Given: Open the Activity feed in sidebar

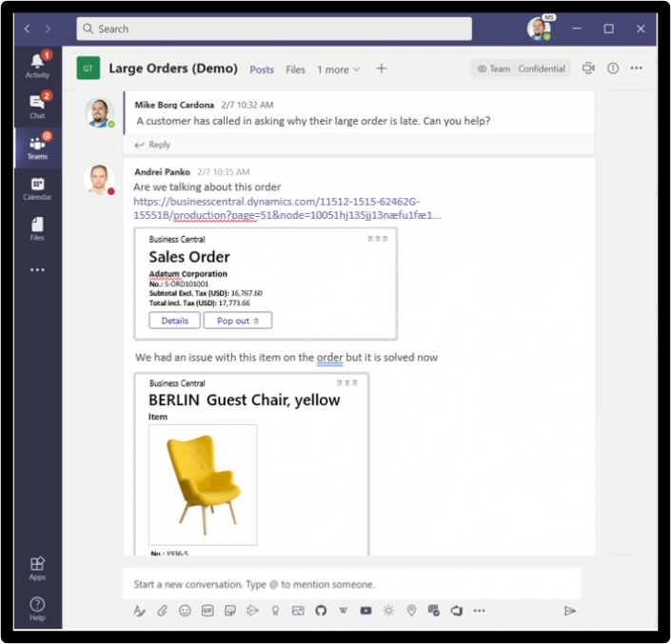Looking at the screenshot, I should coord(37,65).
